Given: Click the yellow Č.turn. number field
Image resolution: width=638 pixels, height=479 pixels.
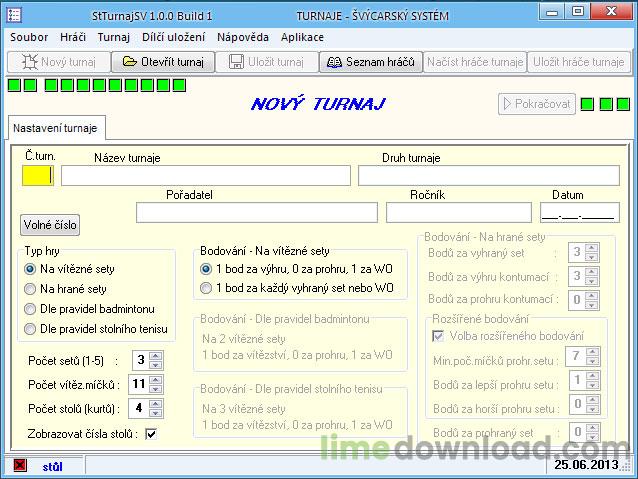Looking at the screenshot, I should coord(37,176).
